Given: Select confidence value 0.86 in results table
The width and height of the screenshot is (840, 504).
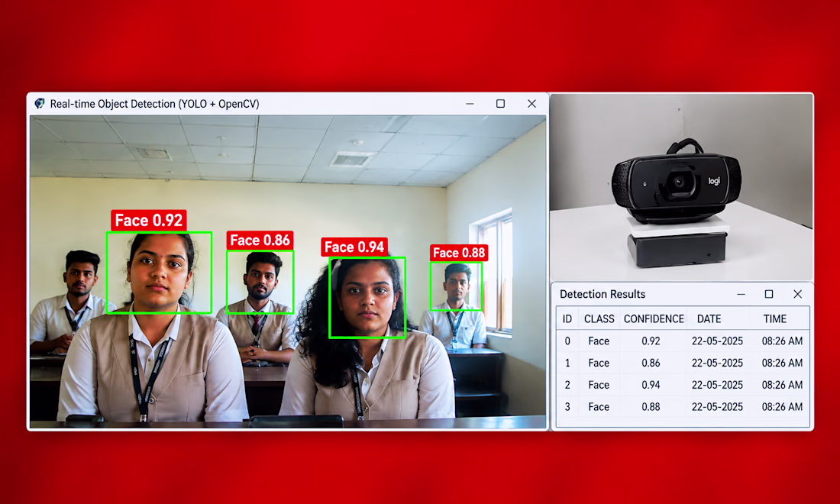Looking at the screenshot, I should coord(651,363).
